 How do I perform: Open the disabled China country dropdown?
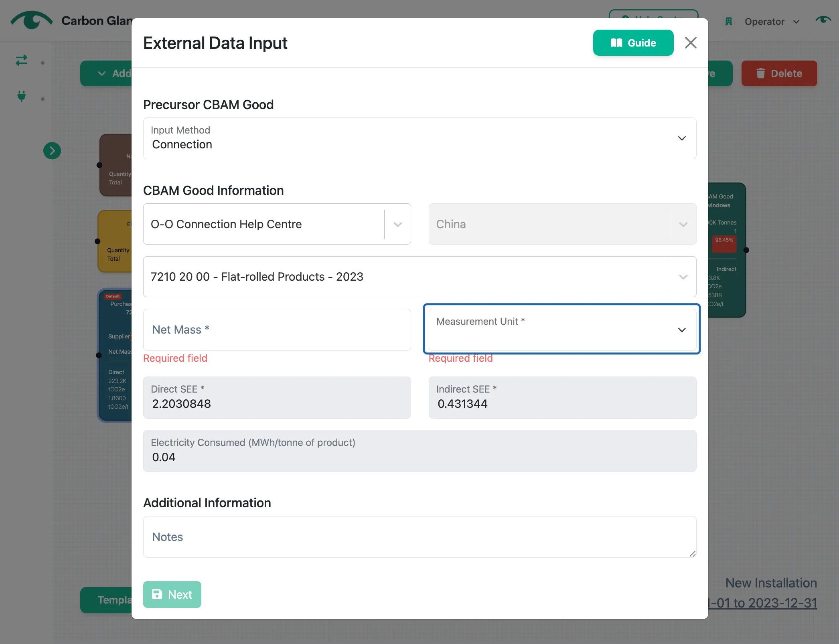[x=562, y=224]
